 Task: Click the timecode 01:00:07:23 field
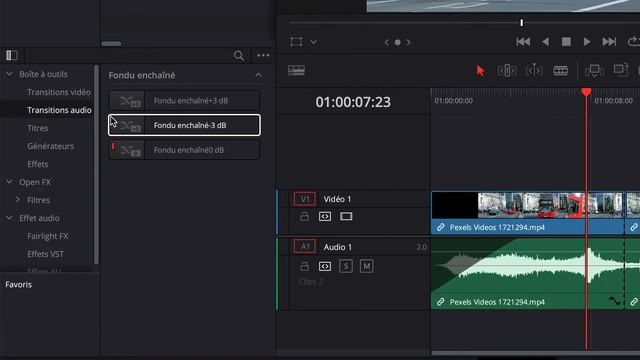(353, 102)
